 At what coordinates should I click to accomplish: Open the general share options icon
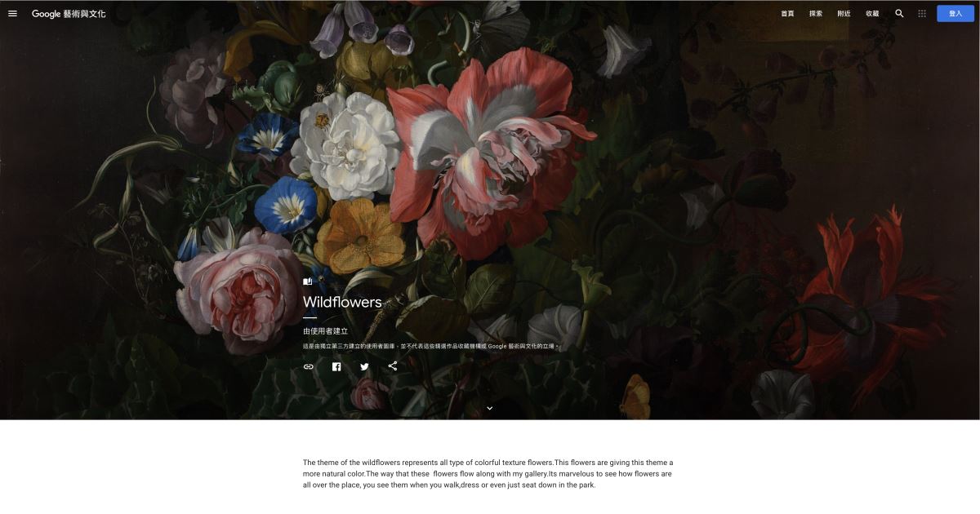pos(393,366)
